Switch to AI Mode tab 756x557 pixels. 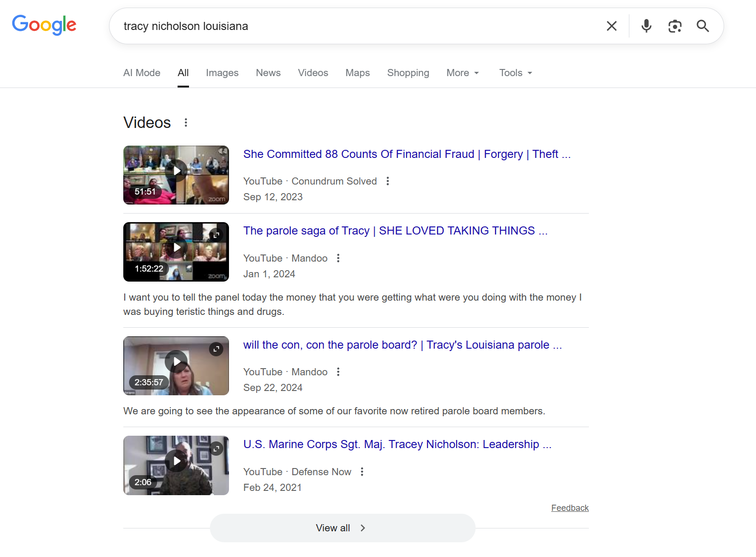coord(142,73)
